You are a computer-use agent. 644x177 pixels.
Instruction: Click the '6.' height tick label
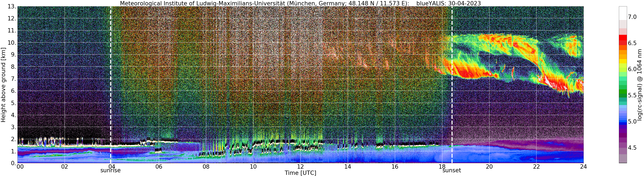pos(13,91)
